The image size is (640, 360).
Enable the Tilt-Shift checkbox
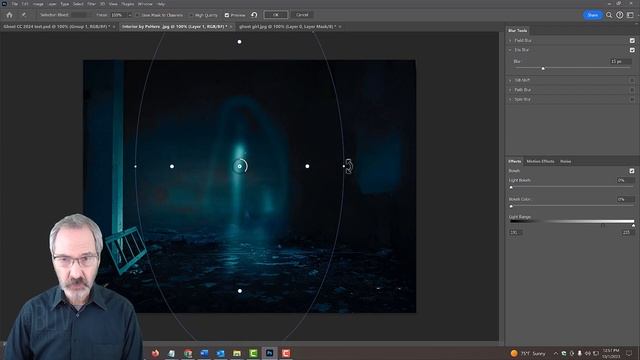632,80
